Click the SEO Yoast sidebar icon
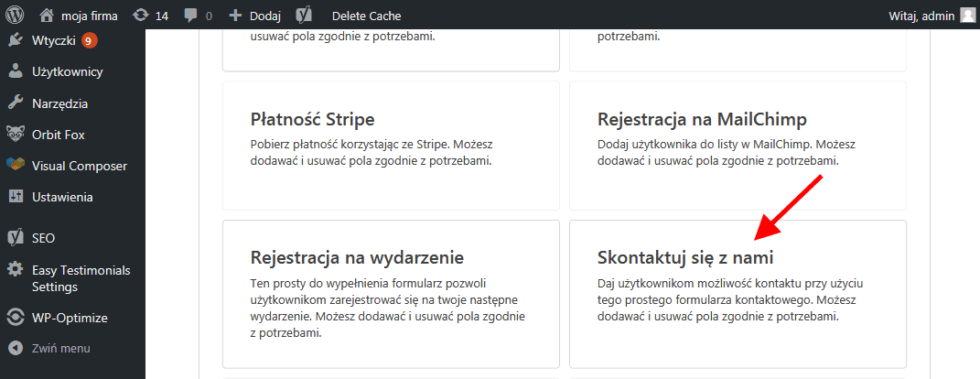The image size is (980, 379). [15, 238]
